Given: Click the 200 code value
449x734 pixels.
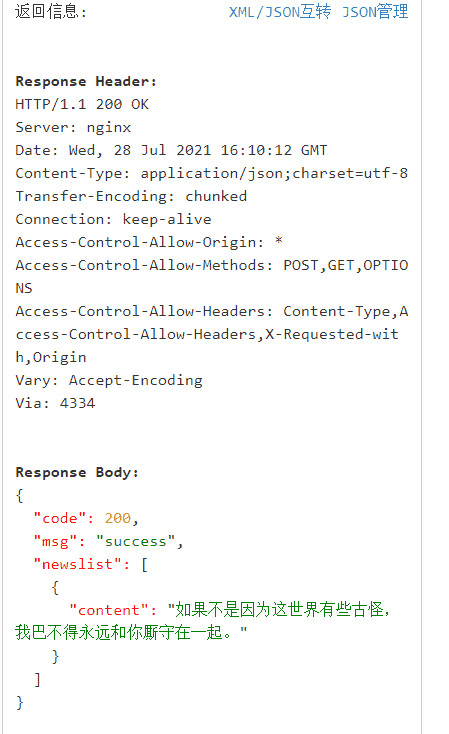Looking at the screenshot, I should (118, 518).
